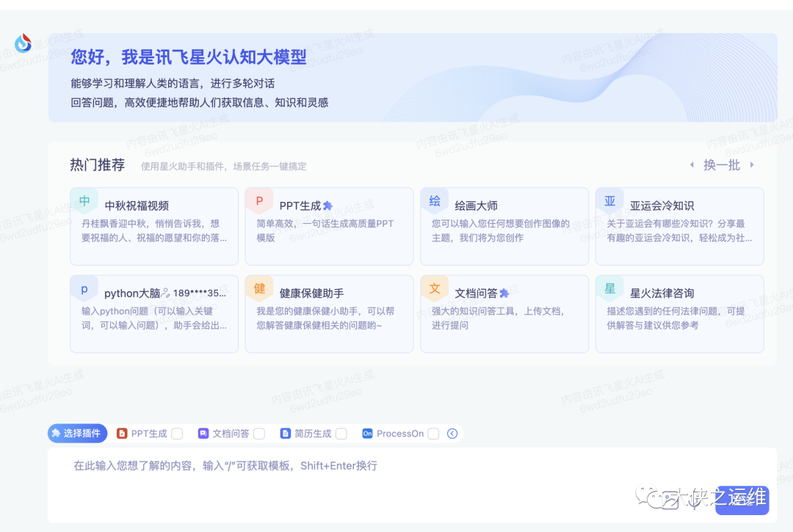Click the 文 icon of 文档问答 card

click(435, 289)
